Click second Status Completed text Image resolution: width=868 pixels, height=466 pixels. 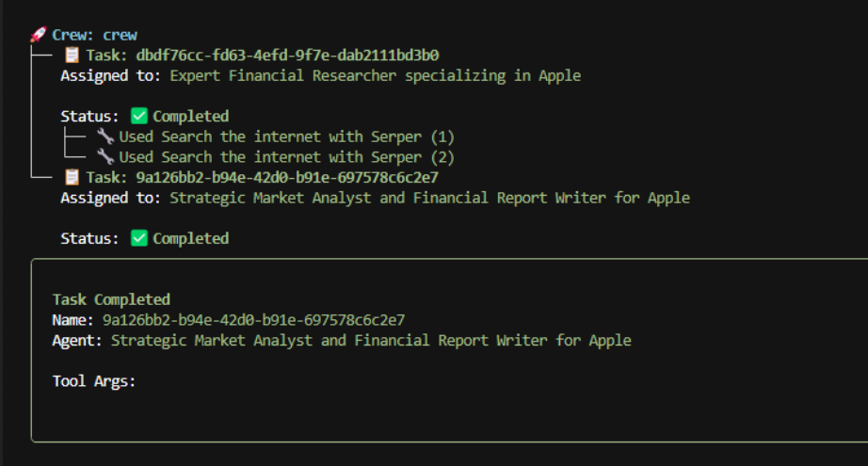tap(190, 238)
